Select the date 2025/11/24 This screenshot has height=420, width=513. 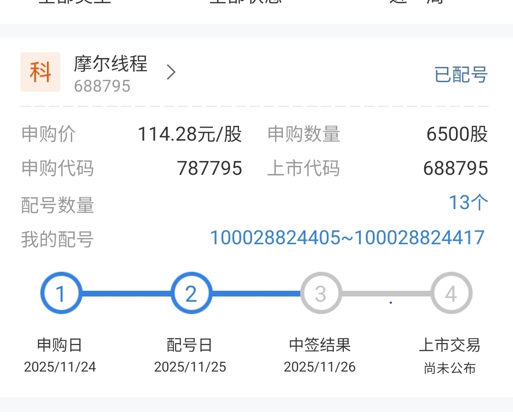pyautogui.click(x=60, y=367)
